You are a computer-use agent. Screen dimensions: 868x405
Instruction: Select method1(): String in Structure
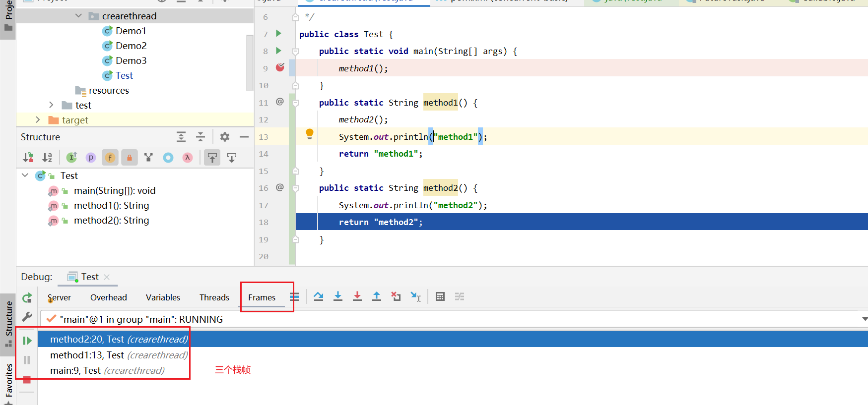[112, 205]
